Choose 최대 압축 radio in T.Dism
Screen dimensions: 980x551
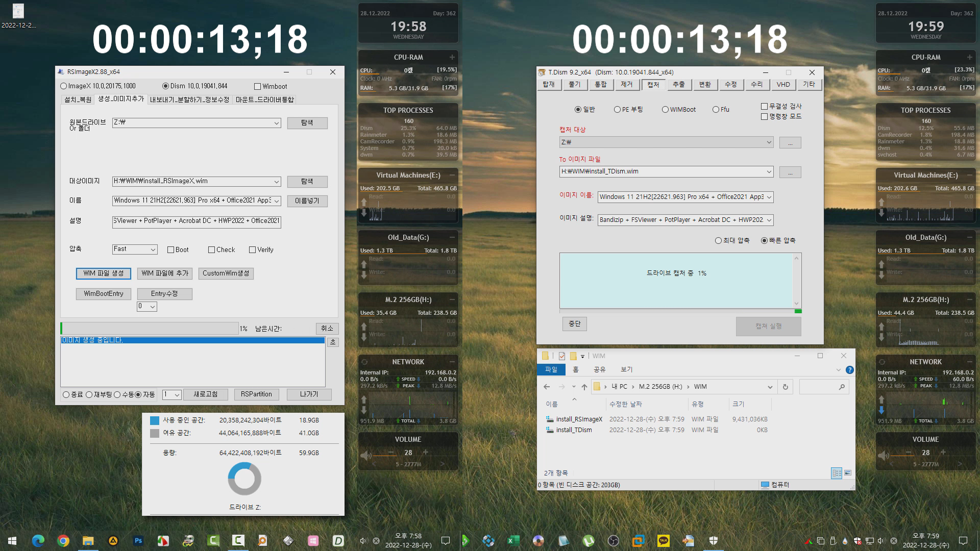(718, 241)
